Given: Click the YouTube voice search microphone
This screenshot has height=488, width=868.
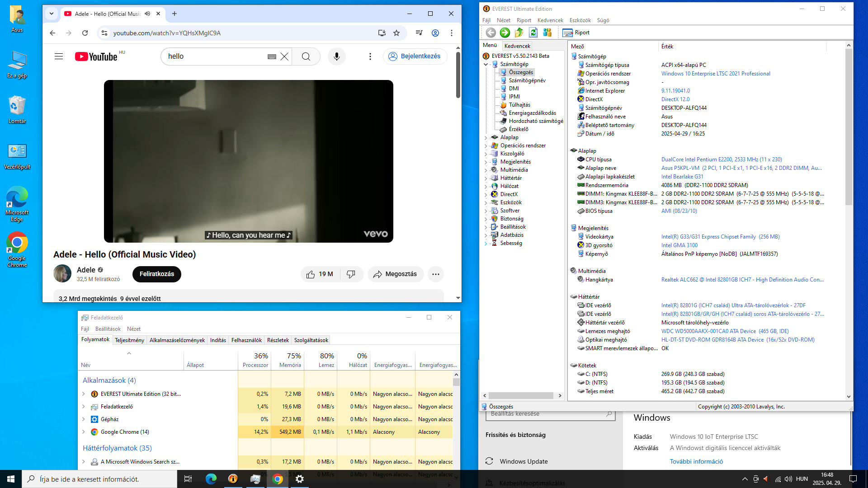Looking at the screenshot, I should (336, 56).
